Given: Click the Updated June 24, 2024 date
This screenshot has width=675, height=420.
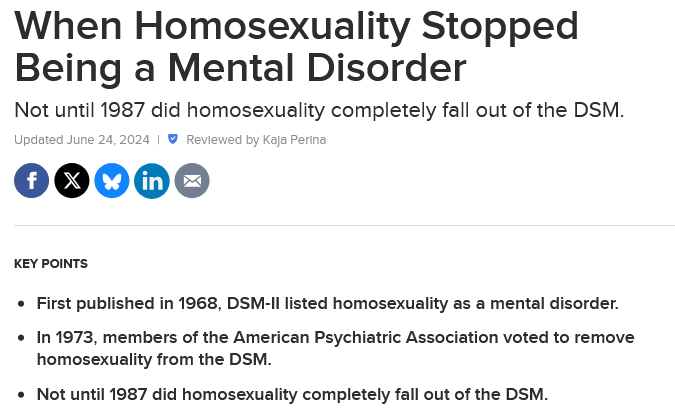Looking at the screenshot, I should [x=82, y=140].
